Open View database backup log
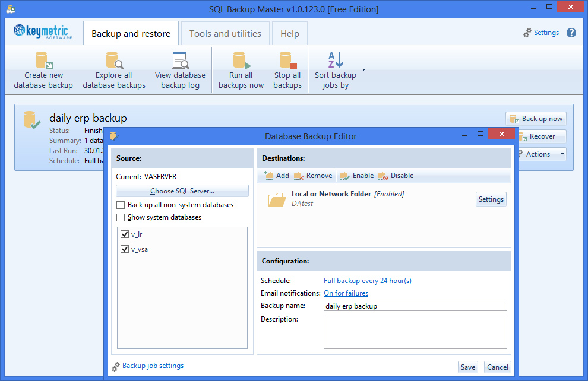The height and width of the screenshot is (381, 588). coord(180,71)
